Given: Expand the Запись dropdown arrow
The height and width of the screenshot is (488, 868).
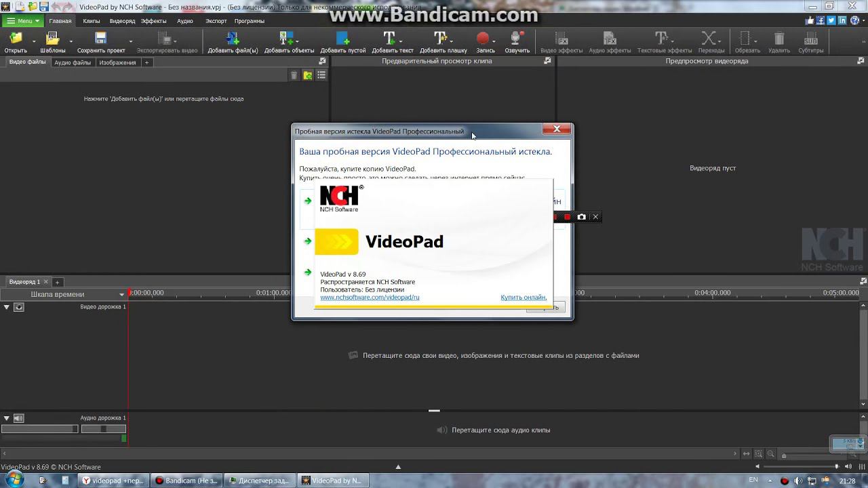Looking at the screenshot, I should (494, 41).
